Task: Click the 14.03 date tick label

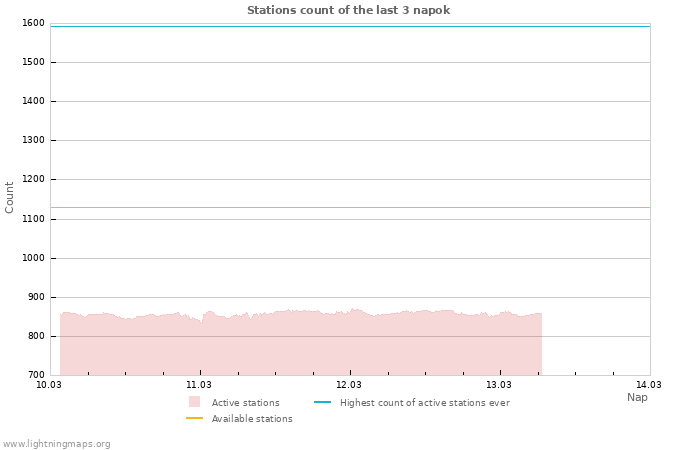Action: (x=649, y=384)
